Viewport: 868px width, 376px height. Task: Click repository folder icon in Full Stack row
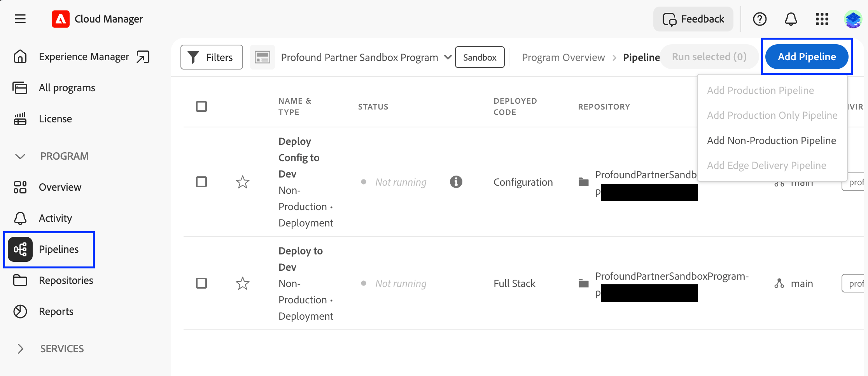584,284
